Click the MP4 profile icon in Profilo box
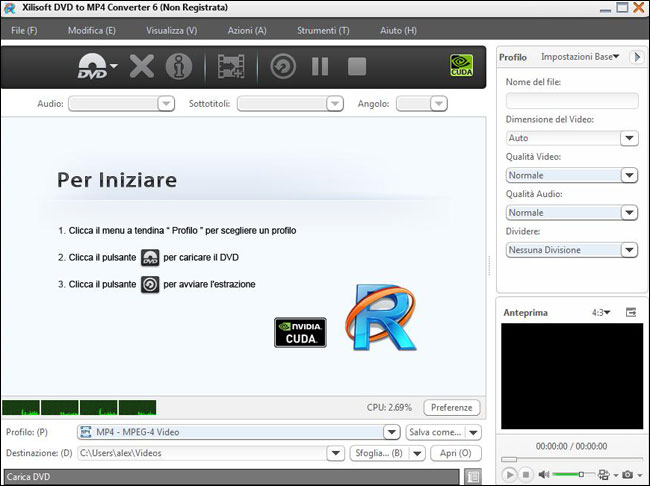Image resolution: width=650 pixels, height=486 pixels. tap(86, 432)
